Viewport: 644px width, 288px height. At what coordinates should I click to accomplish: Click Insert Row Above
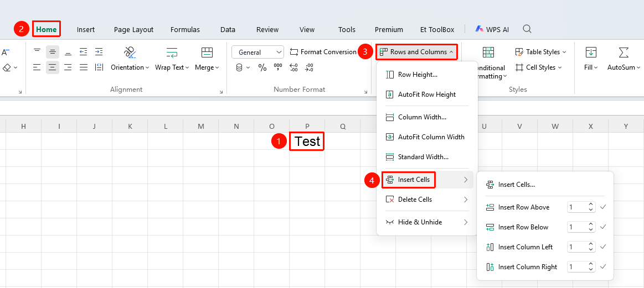(523, 207)
